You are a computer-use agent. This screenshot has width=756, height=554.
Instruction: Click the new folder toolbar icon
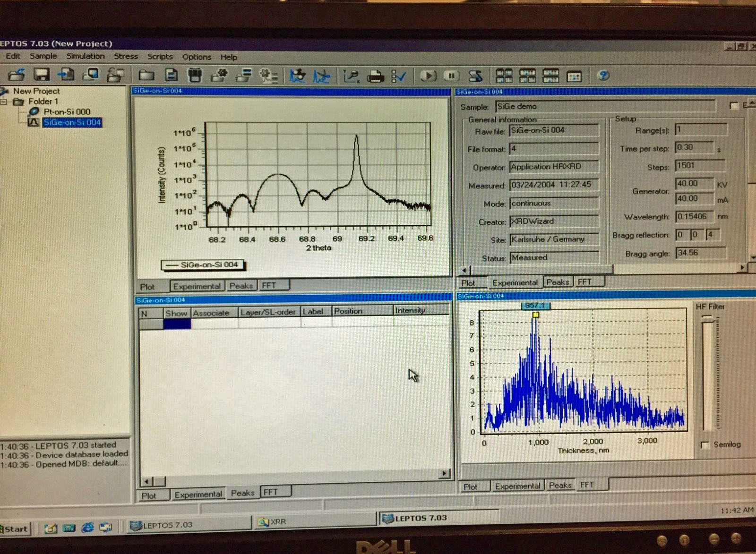pyautogui.click(x=146, y=75)
